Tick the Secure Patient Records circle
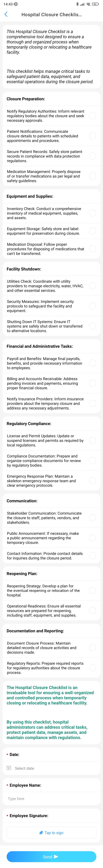The height and width of the screenshot is (868, 103). [x=93, y=156]
